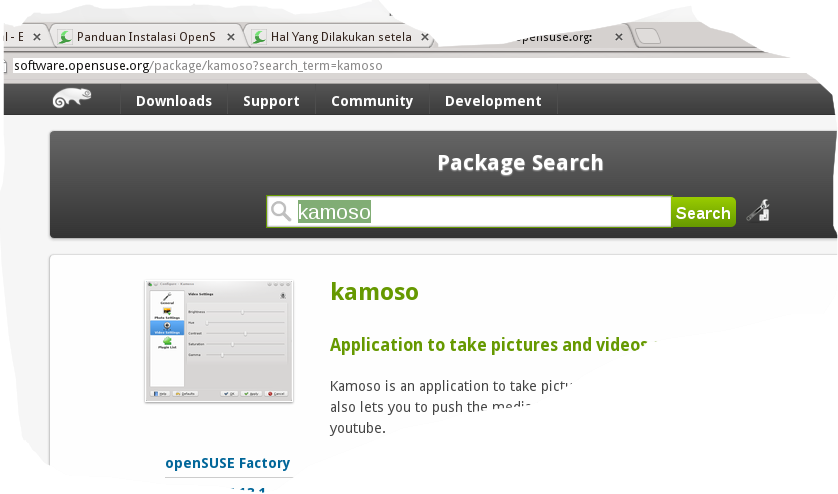Open the kamoso screenshot thumbnail

tap(219, 341)
